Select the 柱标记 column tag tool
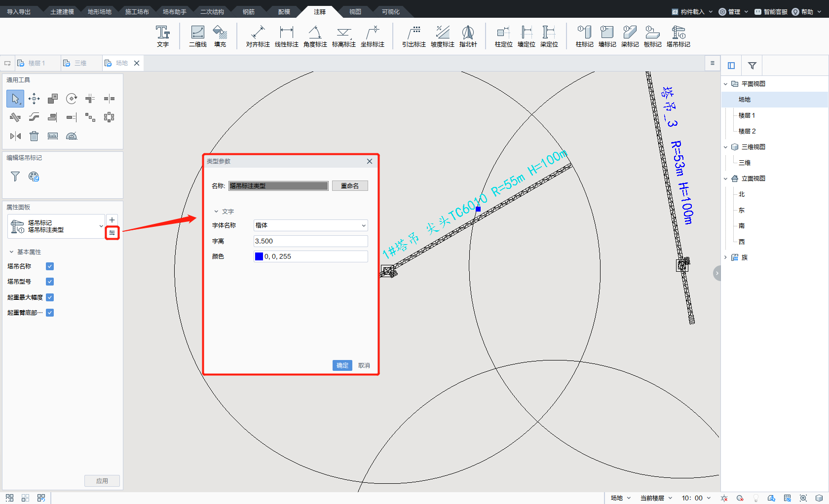 click(x=585, y=36)
